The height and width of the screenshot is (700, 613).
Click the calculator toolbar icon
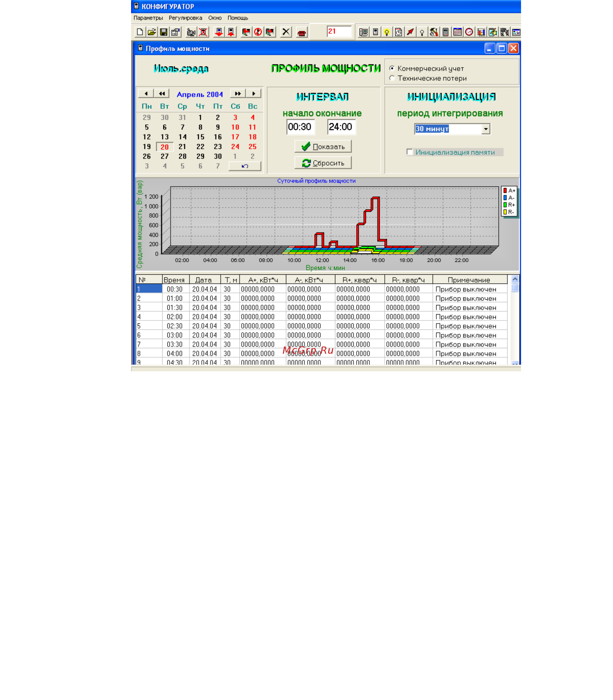click(x=445, y=32)
